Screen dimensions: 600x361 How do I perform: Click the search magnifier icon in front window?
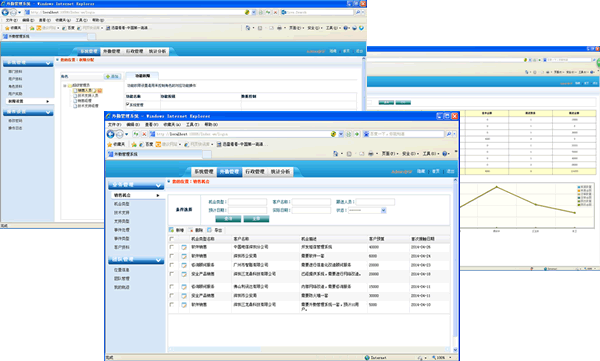449,134
